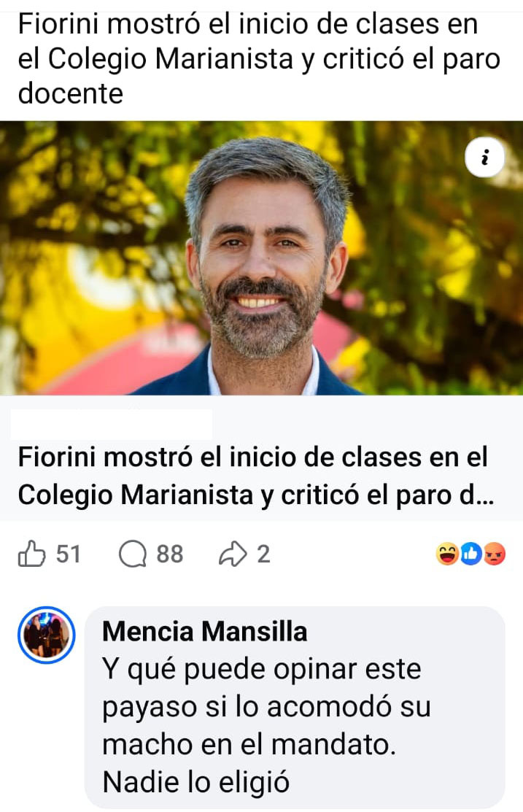Tap the large post caption above photo
This screenshot has width=523, height=812.
(259, 58)
